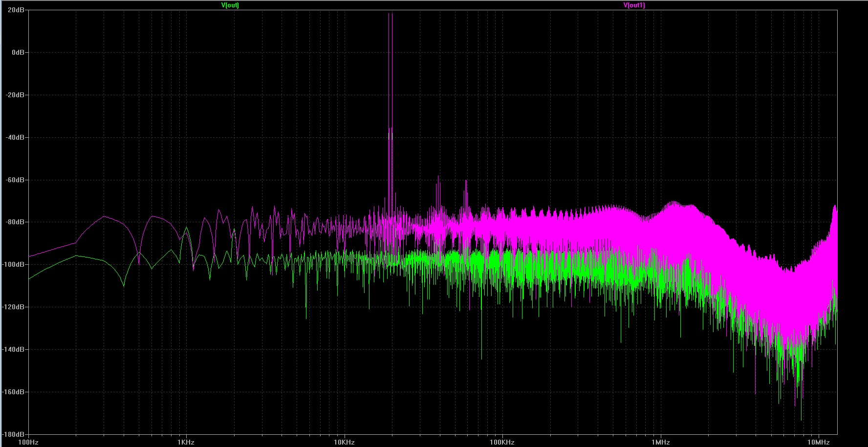Select the green V[out] trace label
The width and height of the screenshot is (868, 447).
click(230, 5)
